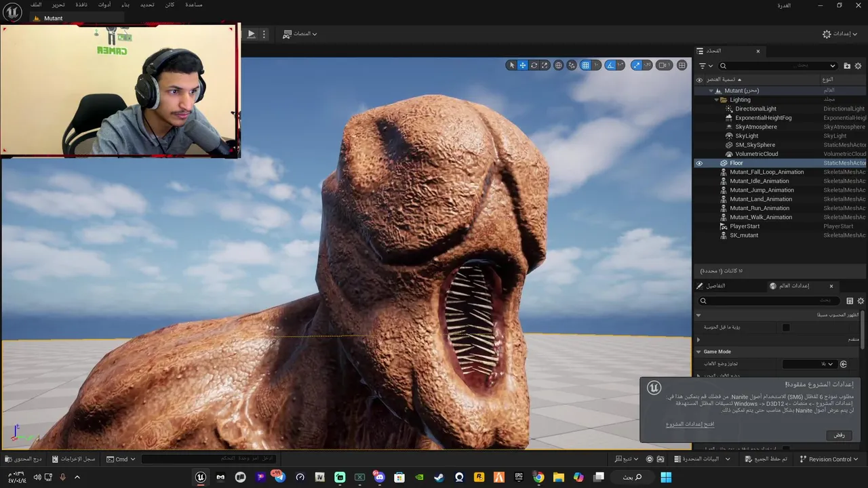The image size is (868, 488).
Task: Click the Outliner search field
Action: click(x=778, y=66)
